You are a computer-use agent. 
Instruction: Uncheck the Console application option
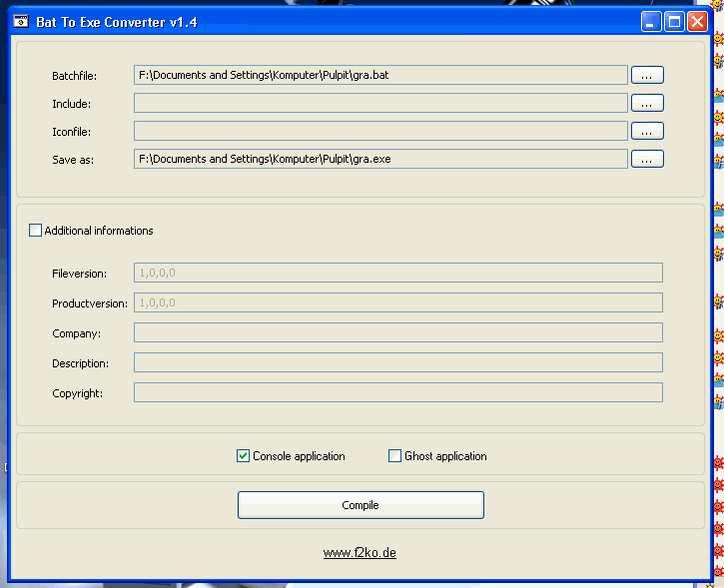coord(243,456)
